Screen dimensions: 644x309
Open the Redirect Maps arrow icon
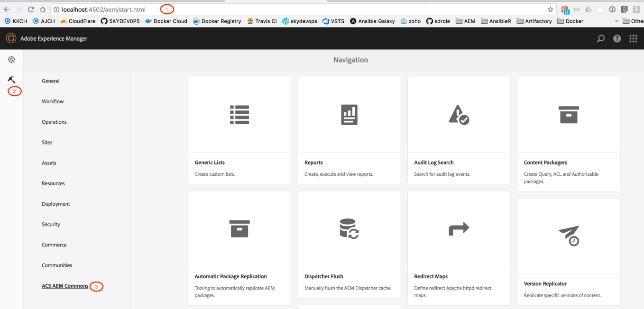pyautogui.click(x=459, y=229)
